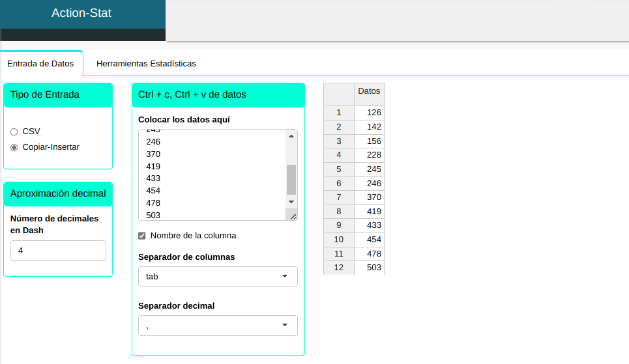Select row number 7 header
This screenshot has width=629, height=364.
tap(338, 197)
